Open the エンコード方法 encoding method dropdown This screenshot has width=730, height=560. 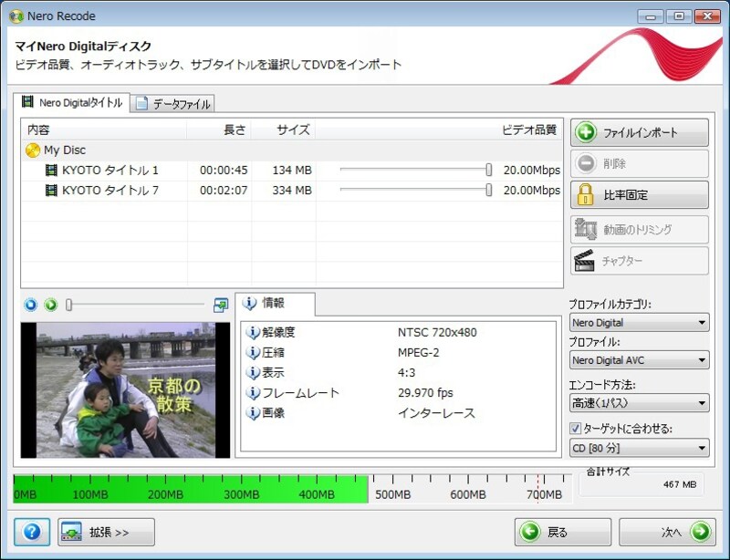638,402
